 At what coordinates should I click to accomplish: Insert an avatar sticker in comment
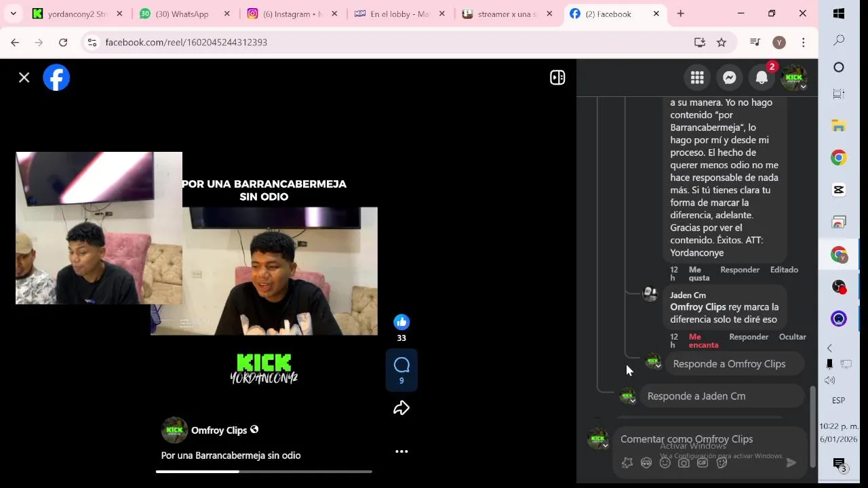pos(646,463)
